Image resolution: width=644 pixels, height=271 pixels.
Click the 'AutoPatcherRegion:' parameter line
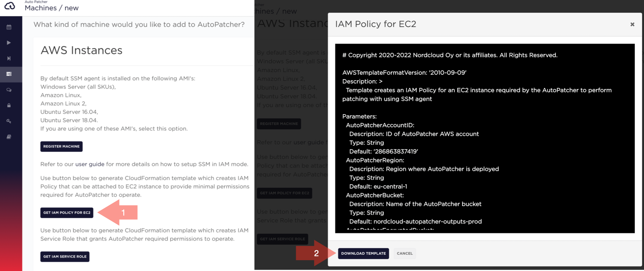click(375, 160)
